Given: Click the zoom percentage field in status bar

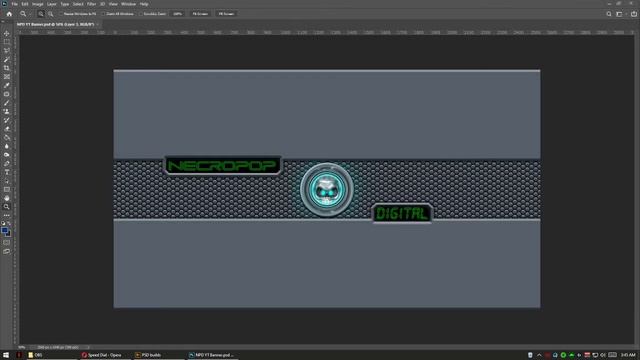Looking at the screenshot, I should 22,347.
